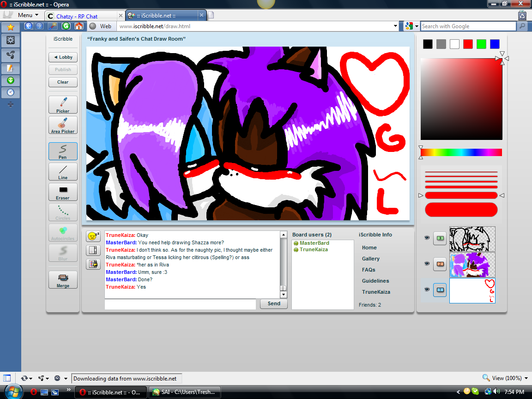Image resolution: width=532 pixels, height=399 pixels.
Task: Open the Downloads panel in Opera sidebar
Action: [11, 81]
